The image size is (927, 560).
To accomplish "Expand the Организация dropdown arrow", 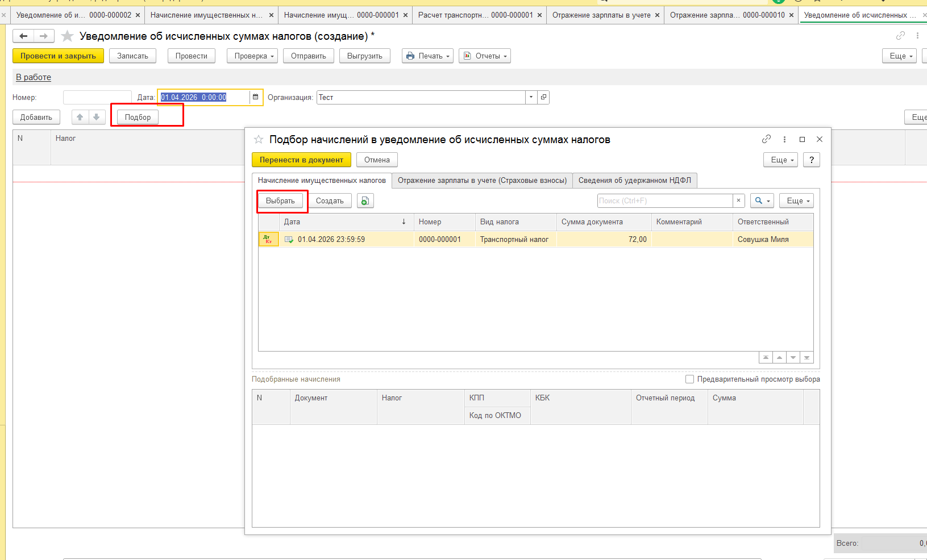I will click(x=531, y=97).
